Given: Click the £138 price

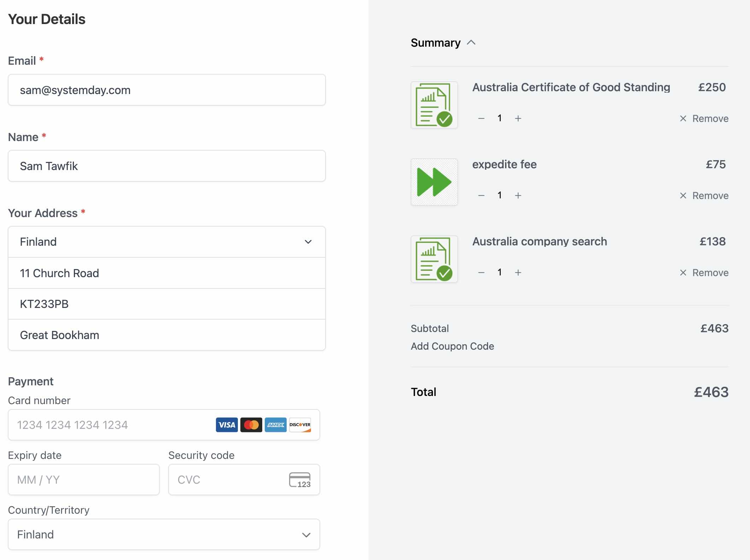Looking at the screenshot, I should 713,241.
